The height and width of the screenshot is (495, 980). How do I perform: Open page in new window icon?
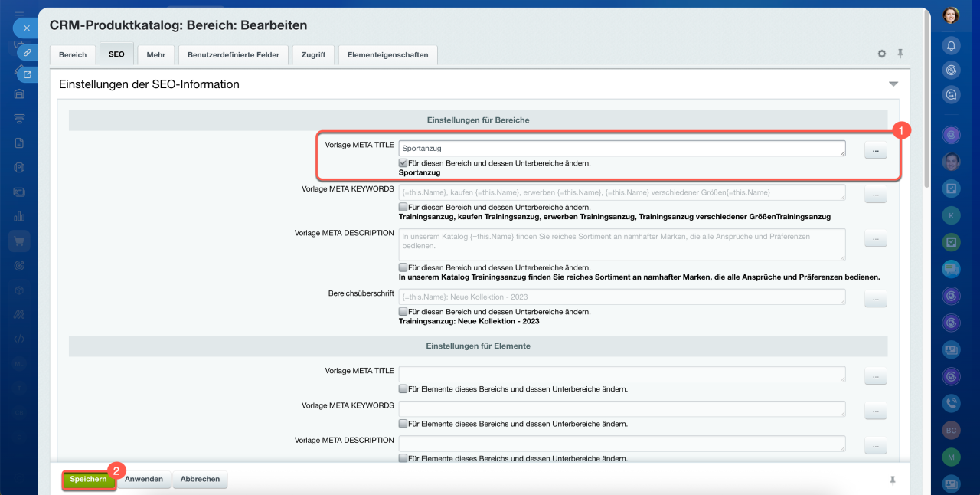[x=28, y=74]
